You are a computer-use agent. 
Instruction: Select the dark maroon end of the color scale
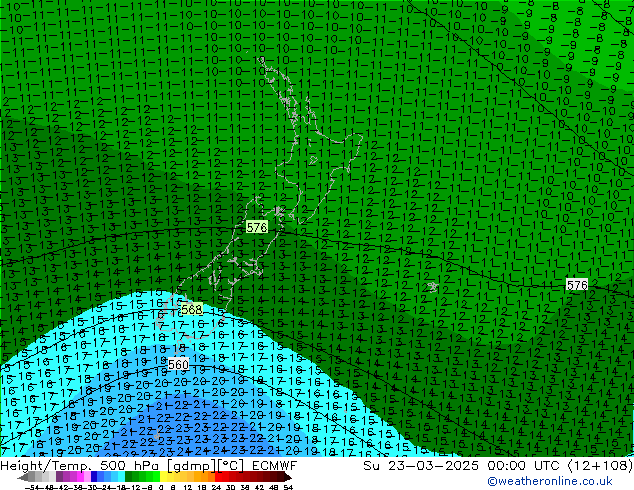(x=284, y=477)
